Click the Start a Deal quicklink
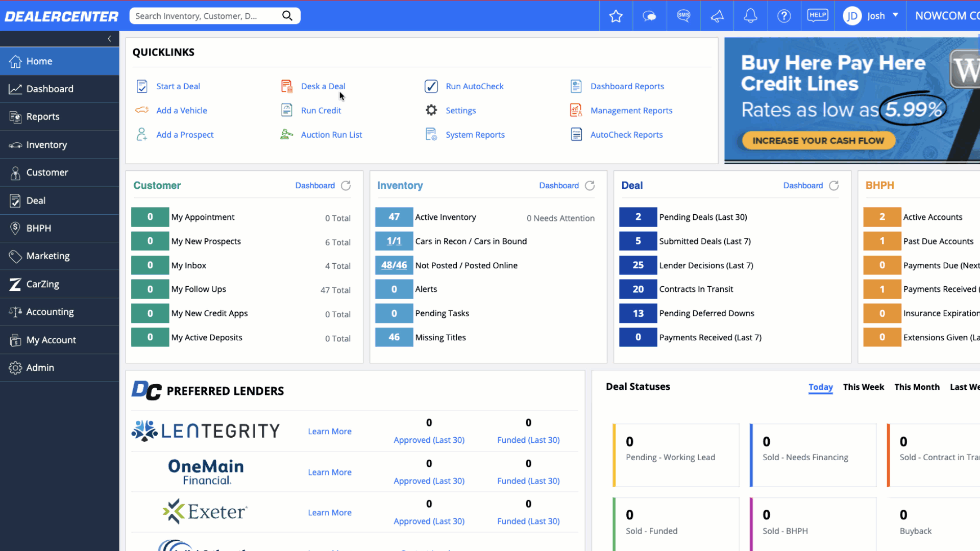The image size is (980, 551). (178, 86)
